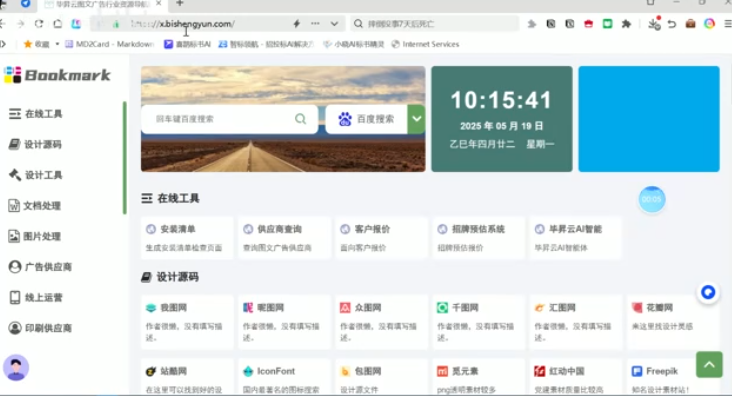Expand the green search engine dropdown
This screenshot has width=732, height=396.
(416, 119)
